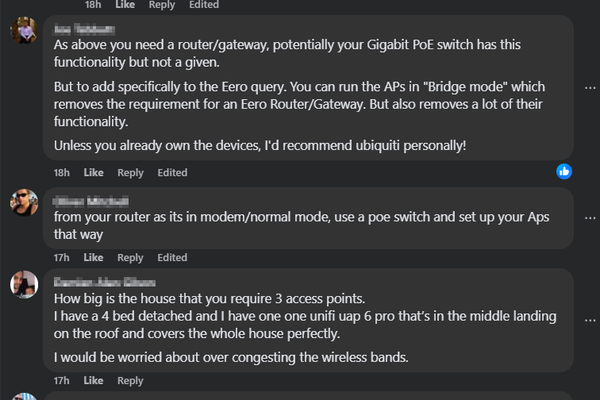
Task: Reply to the comment recommending ubiquiti
Action: click(x=130, y=173)
